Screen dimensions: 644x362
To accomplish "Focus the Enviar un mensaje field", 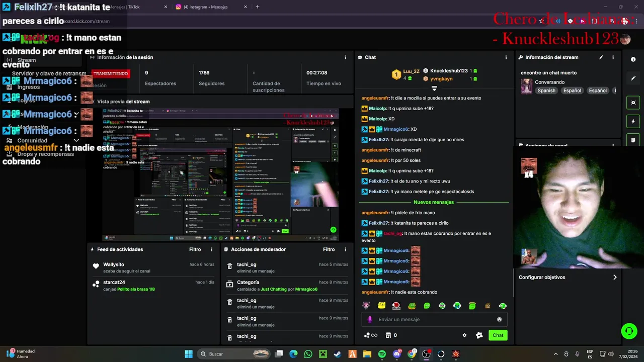I will pos(434,319).
